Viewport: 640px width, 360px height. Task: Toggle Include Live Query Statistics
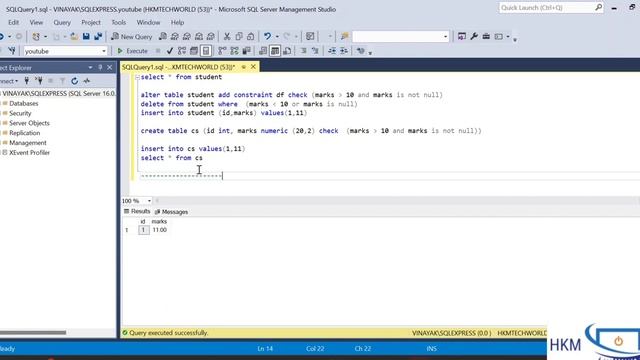[x=234, y=51]
